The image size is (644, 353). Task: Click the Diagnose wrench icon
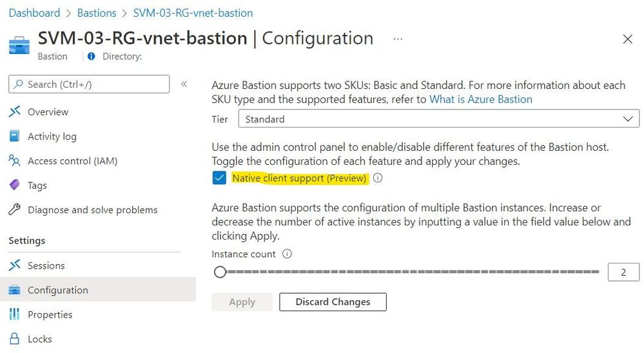tap(14, 210)
